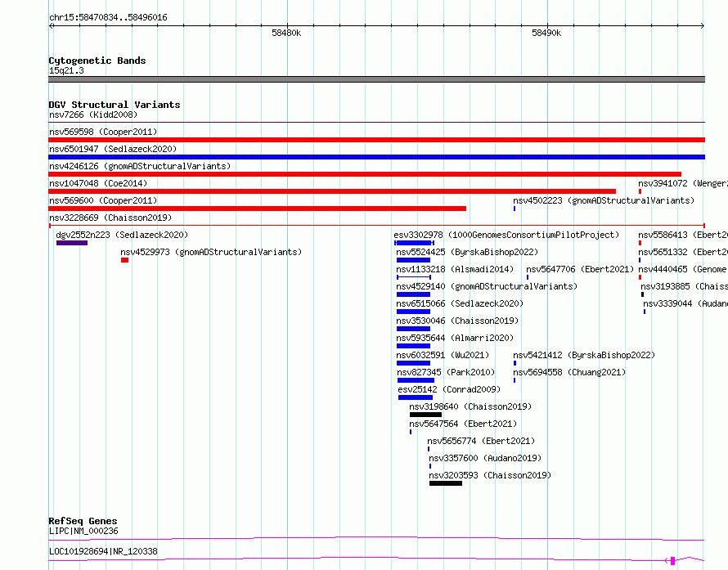728x570 pixels.
Task: Click nsv5647564 (Ebert2021) label
Action: point(463,424)
